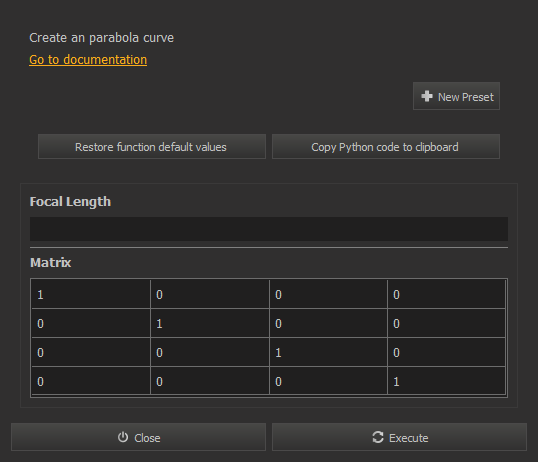The width and height of the screenshot is (538, 462).
Task: Select matrix cell row two column three
Action: (329, 323)
